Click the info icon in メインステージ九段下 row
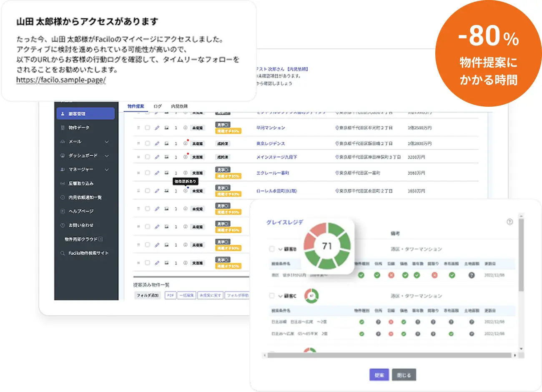Screen dimensions: 542x392 click(186, 157)
